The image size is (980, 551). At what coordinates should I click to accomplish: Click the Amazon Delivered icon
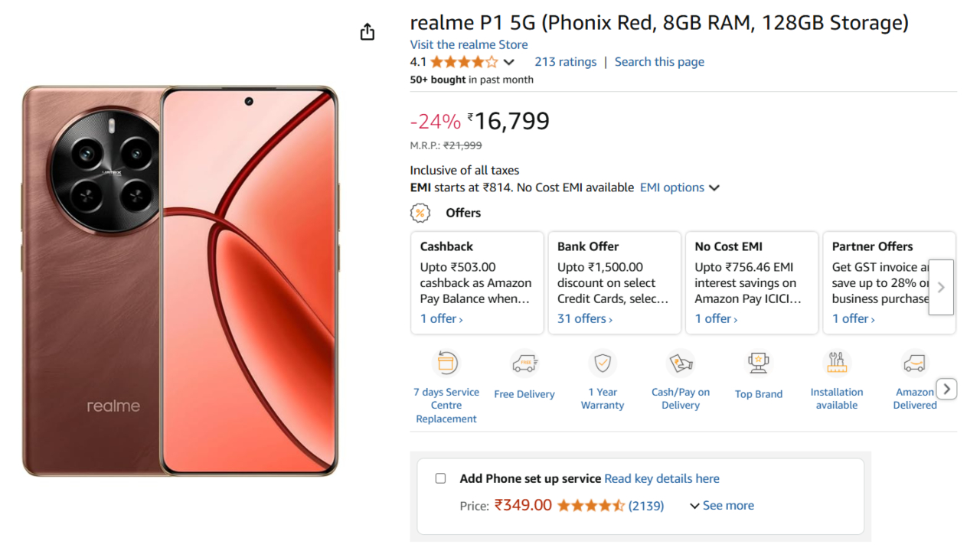click(914, 363)
